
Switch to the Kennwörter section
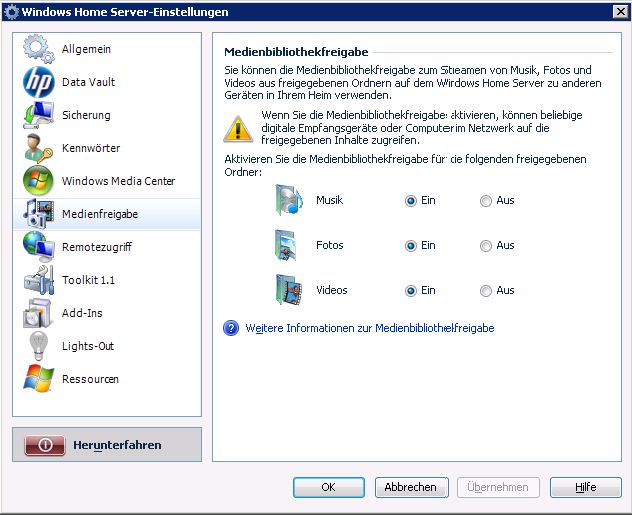[107, 148]
